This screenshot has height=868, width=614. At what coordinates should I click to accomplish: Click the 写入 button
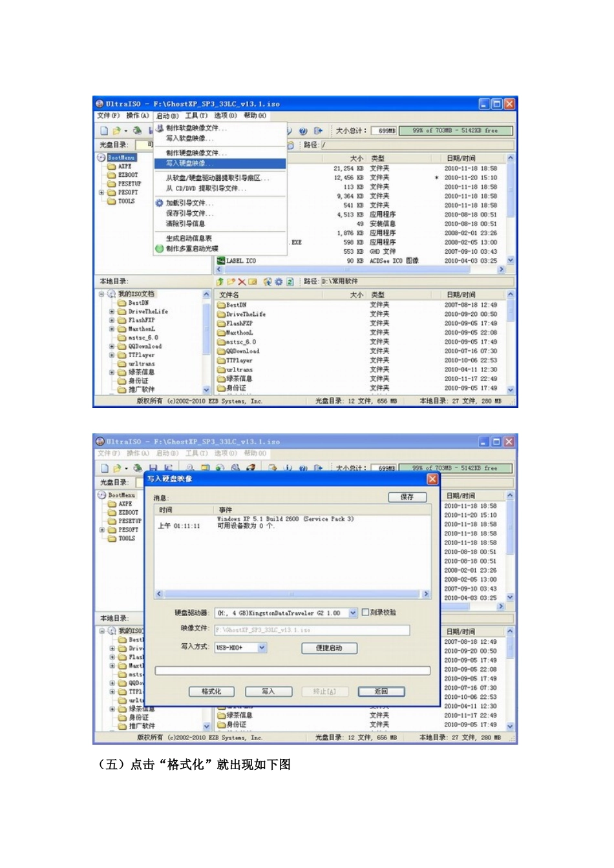268,691
